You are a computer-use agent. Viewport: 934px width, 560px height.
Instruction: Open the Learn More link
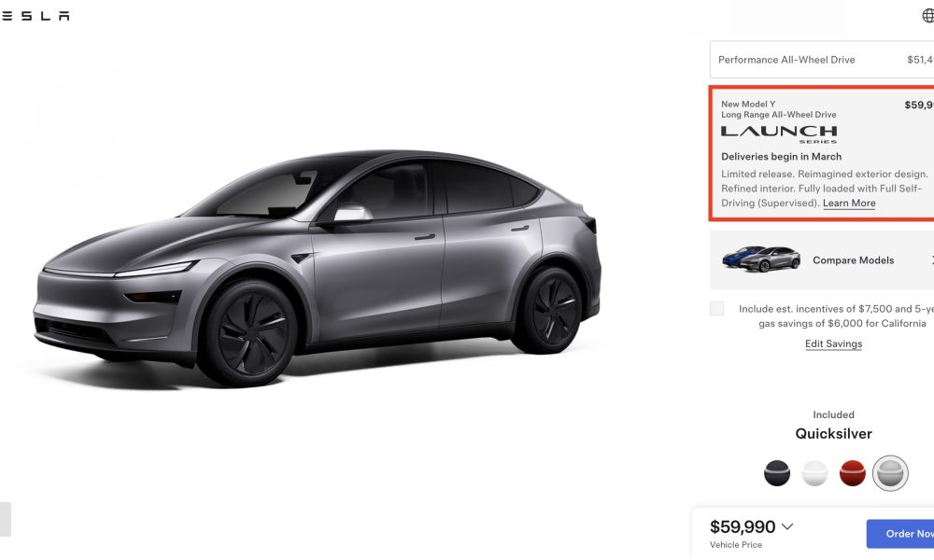pos(849,203)
